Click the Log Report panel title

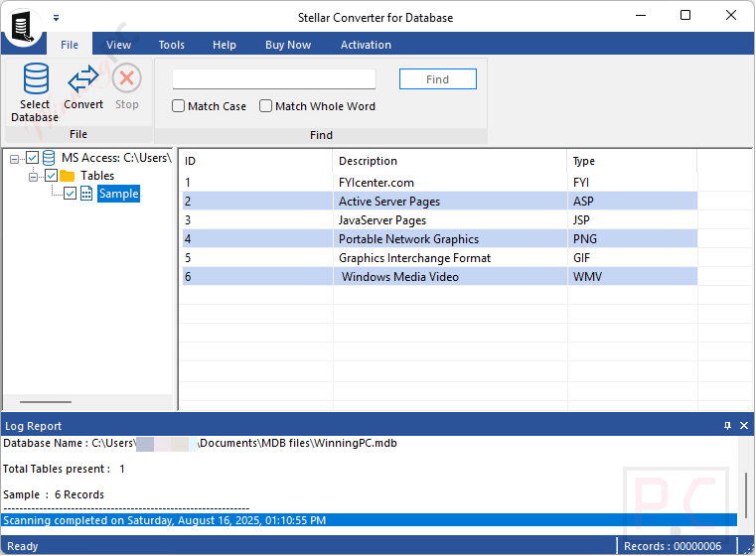33,426
